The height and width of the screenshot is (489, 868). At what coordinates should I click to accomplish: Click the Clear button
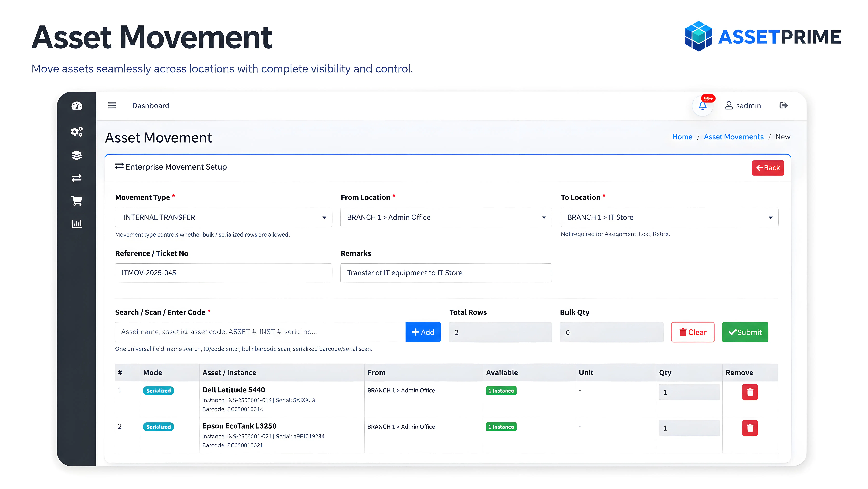tap(693, 332)
